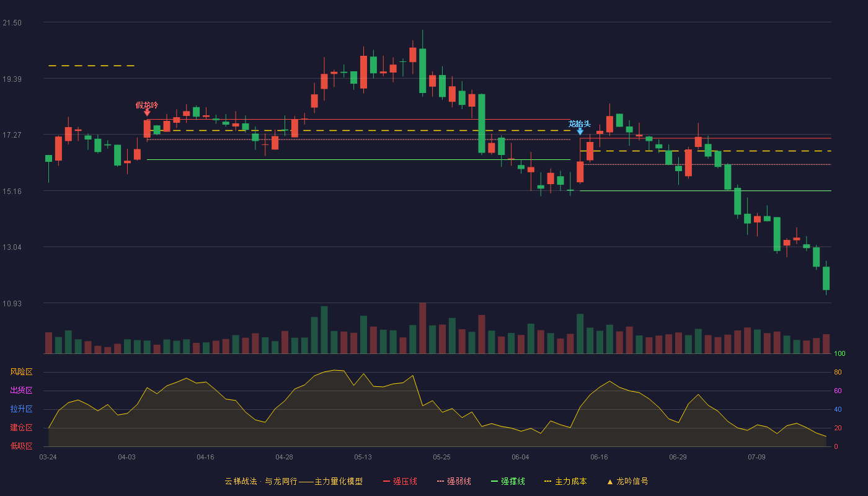Toggle the 主力成本 legend entry
The image size is (868, 496).
[565, 481]
